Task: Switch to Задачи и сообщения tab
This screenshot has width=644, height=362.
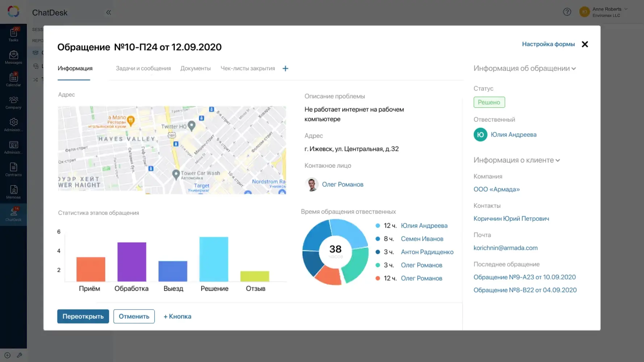Action: point(143,68)
